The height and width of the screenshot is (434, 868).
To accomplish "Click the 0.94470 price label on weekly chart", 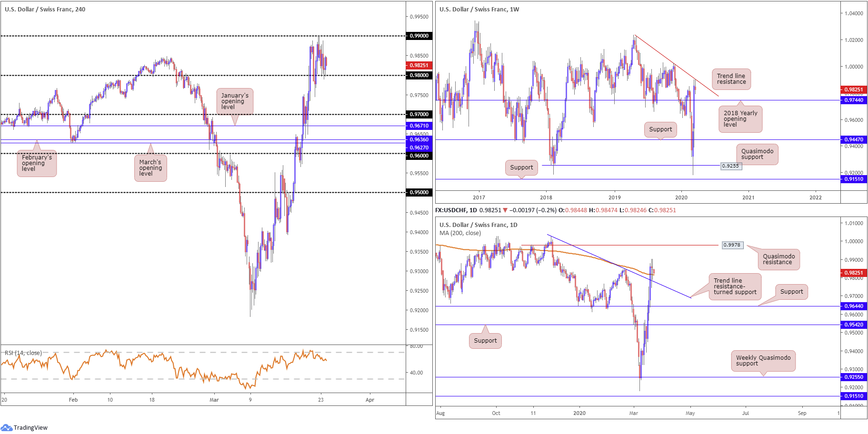I will (853, 139).
